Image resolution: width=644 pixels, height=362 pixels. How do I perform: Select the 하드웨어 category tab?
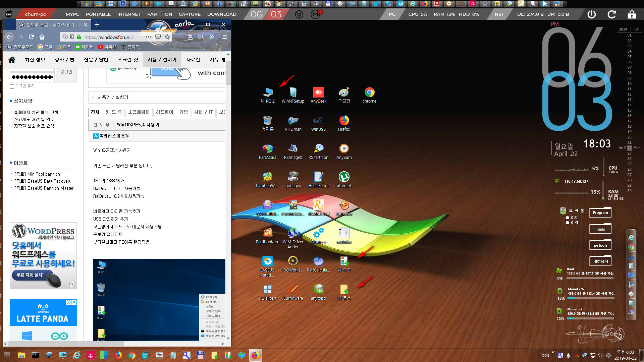click(x=164, y=112)
